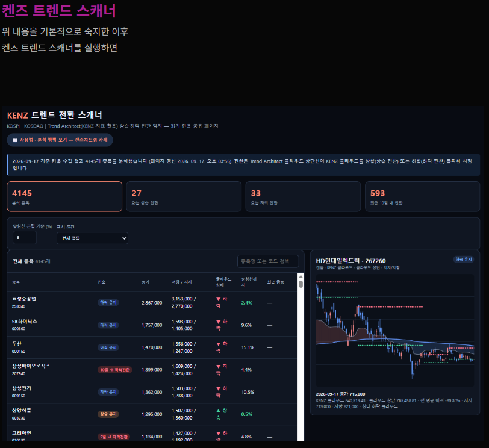
Task: Click the 하락 유지 badge on chart panel
Action: coord(464,260)
